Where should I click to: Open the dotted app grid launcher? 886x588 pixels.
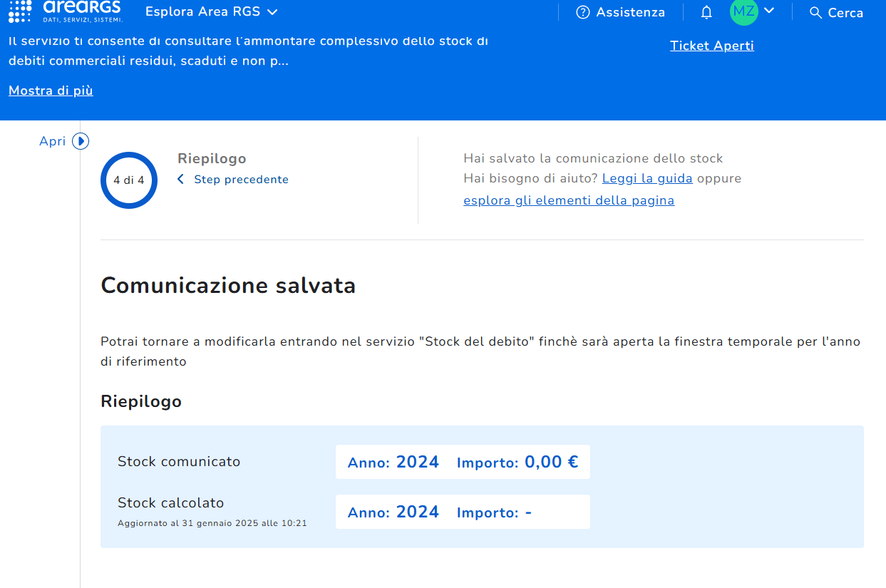[20, 11]
